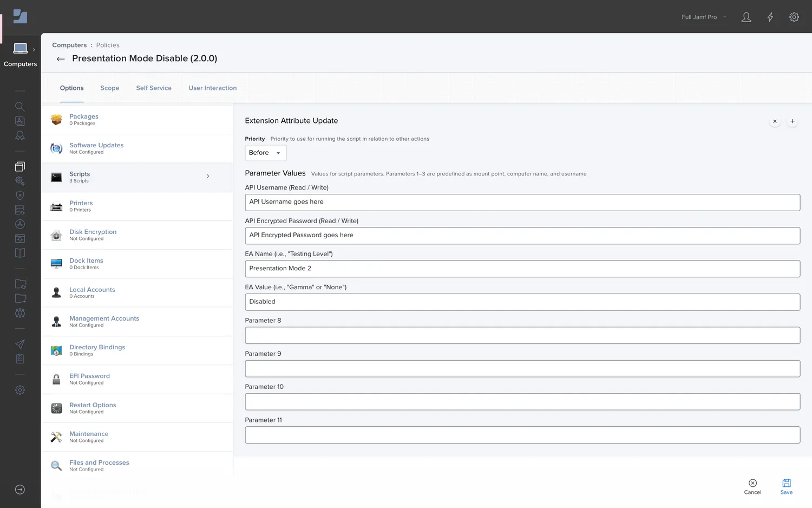Viewport: 812px width, 508px height.
Task: Click the API Username input field
Action: (522, 202)
